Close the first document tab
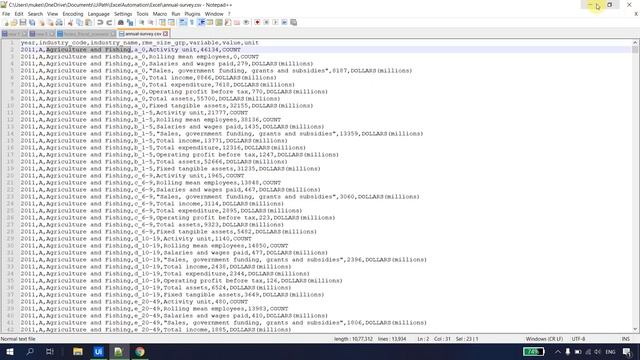Image resolution: width=640 pixels, height=360 pixels. click(x=24, y=34)
